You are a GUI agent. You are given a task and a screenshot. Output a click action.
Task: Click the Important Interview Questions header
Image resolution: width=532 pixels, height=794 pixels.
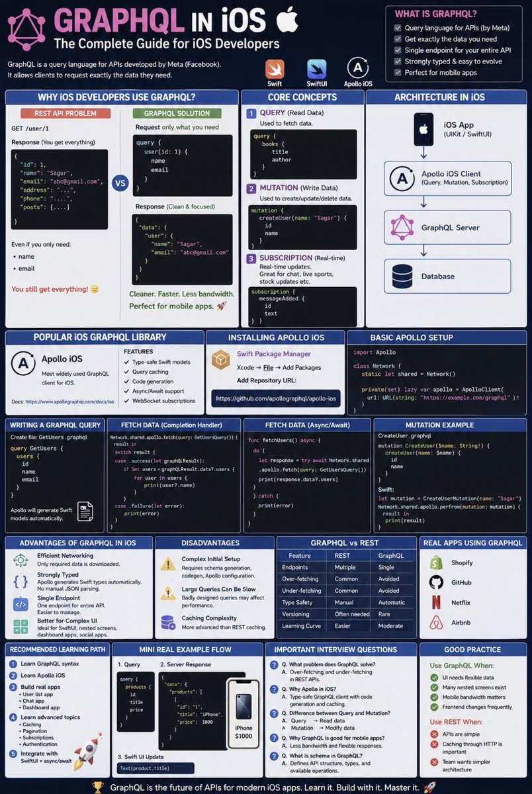pos(340,650)
